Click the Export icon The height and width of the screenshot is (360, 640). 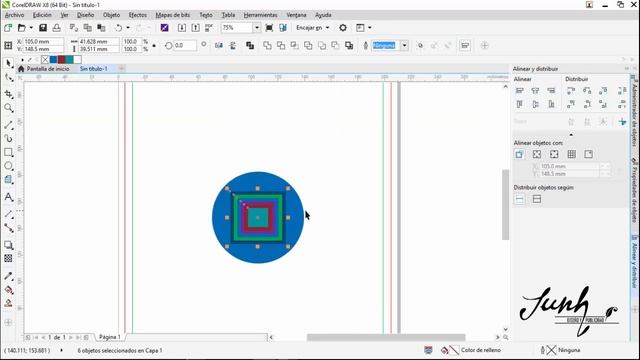point(196,28)
